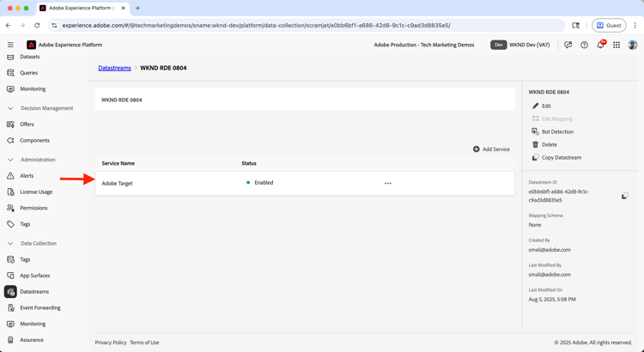Select the Adobe Target service row
The width and height of the screenshot is (644, 352).
tap(305, 183)
